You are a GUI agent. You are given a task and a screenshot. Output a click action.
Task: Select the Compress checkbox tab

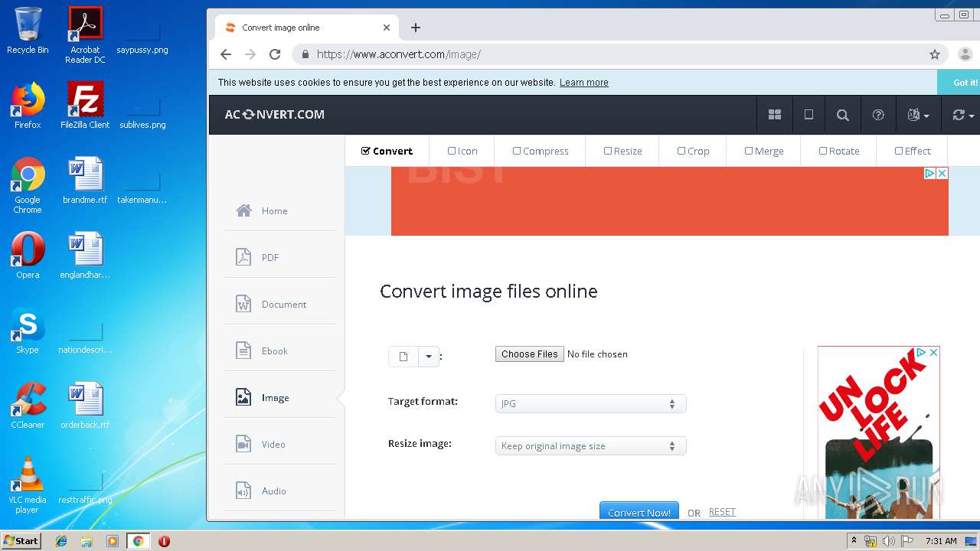(541, 151)
